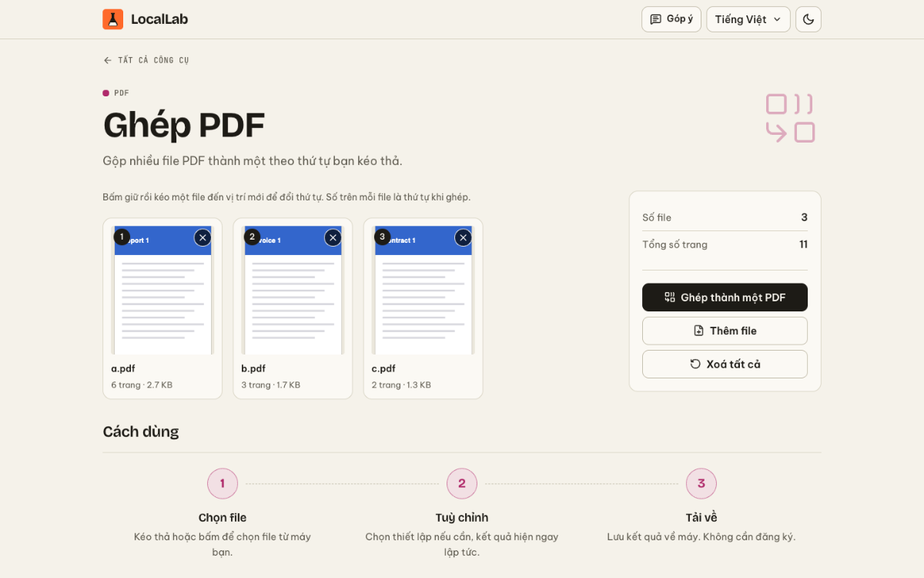The height and width of the screenshot is (578, 924).
Task: Click the Tải về step title
Action: click(701, 518)
